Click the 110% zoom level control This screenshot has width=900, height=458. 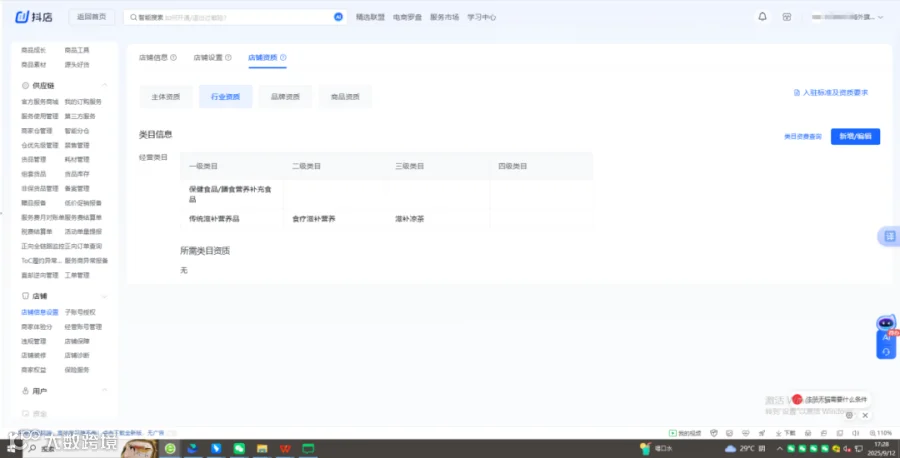click(x=880, y=433)
